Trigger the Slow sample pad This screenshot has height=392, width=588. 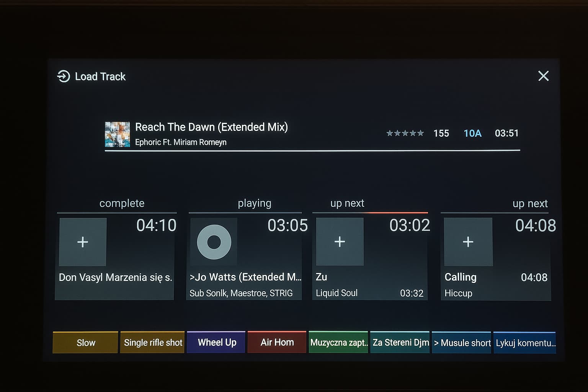coord(85,343)
